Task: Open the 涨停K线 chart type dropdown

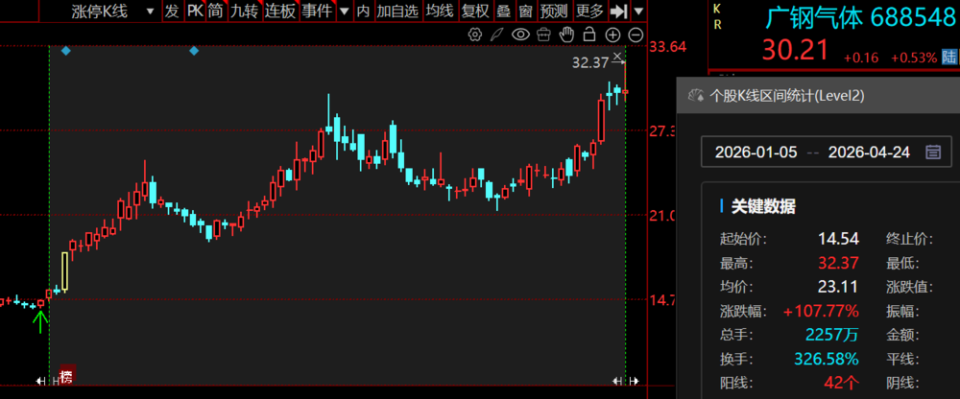Action: (x=113, y=10)
